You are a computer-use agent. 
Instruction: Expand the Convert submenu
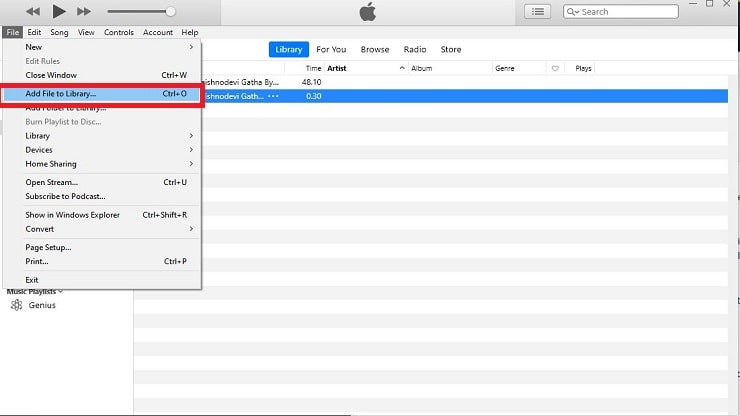click(x=102, y=229)
